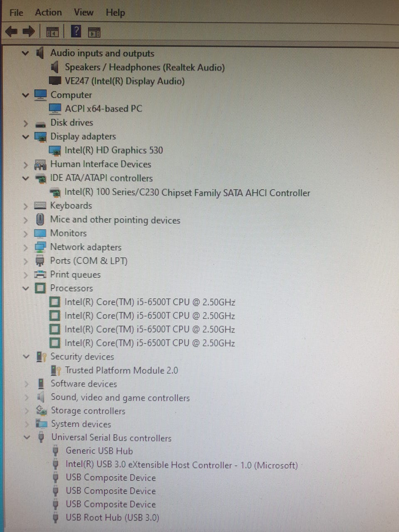The height and width of the screenshot is (532, 399).
Task: Collapse the Computer category
Action: (25, 95)
